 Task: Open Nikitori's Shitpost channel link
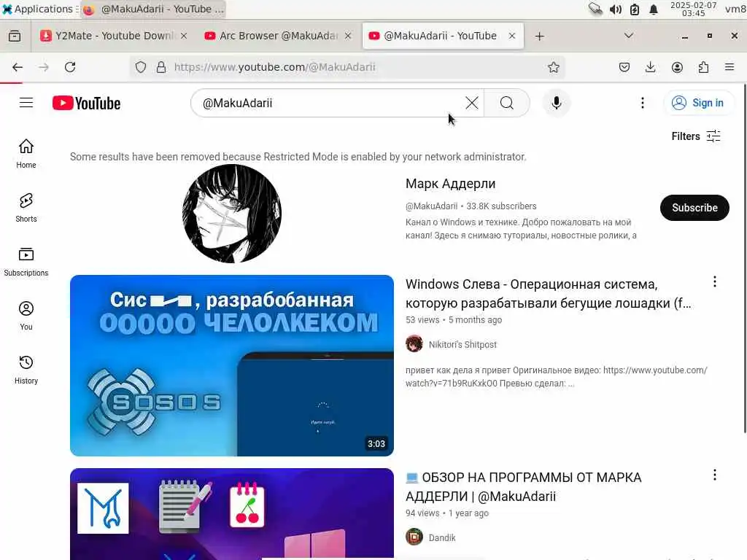tap(462, 344)
